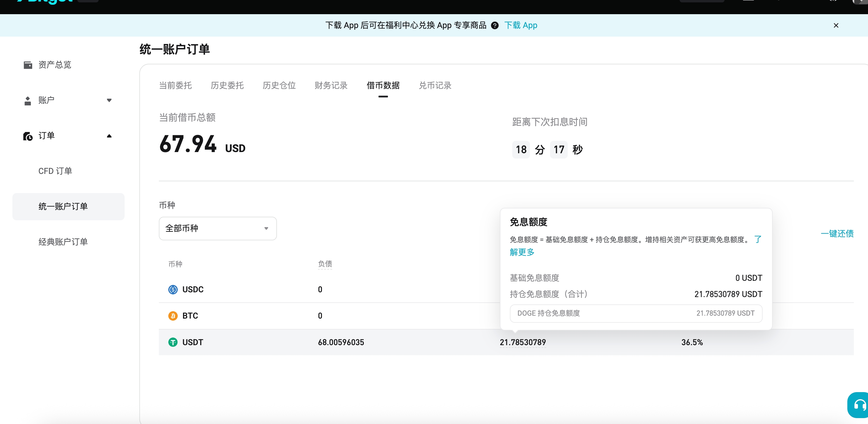The height and width of the screenshot is (424, 868).
Task: Click the USDT coin icon
Action: [x=173, y=342]
